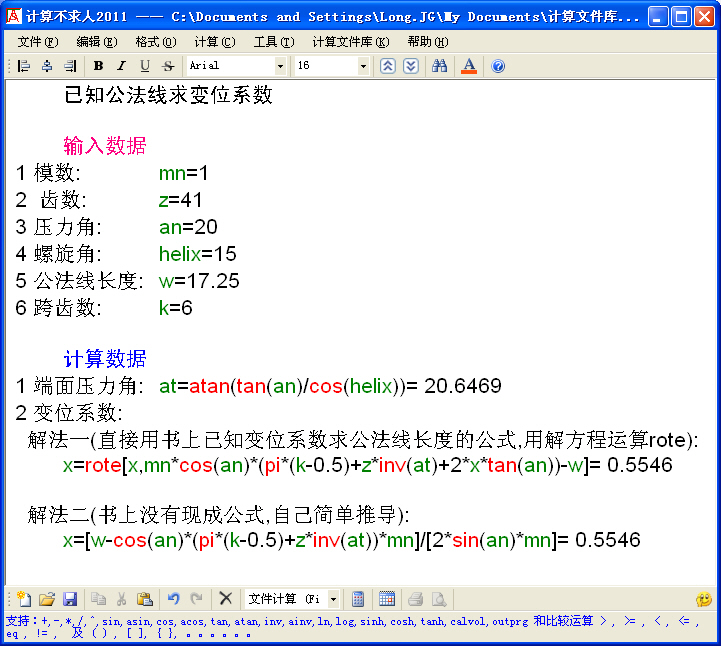This screenshot has height=646, width=721.
Task: Click the copy icon in bottom toolbar
Action: (x=98, y=599)
